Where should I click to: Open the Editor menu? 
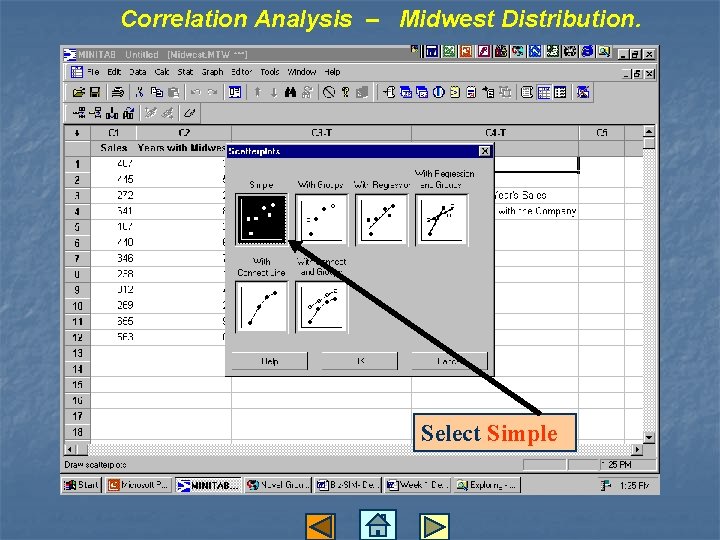242,72
